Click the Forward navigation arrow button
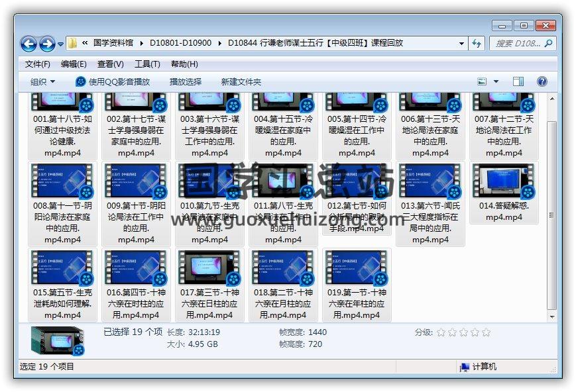Screen dimensions: 576x392 [x=46, y=44]
